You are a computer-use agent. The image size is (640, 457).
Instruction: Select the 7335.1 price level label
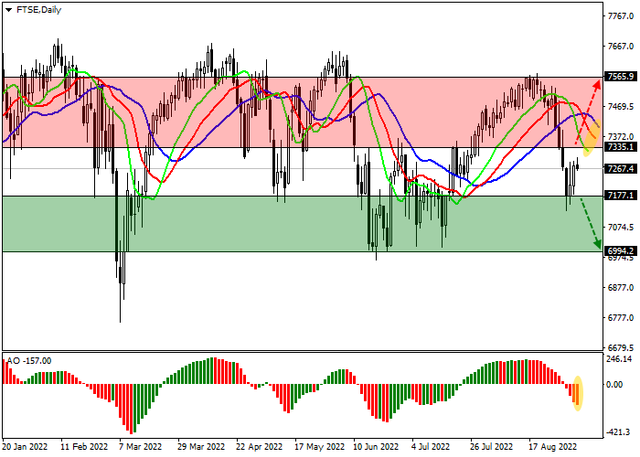click(621, 147)
